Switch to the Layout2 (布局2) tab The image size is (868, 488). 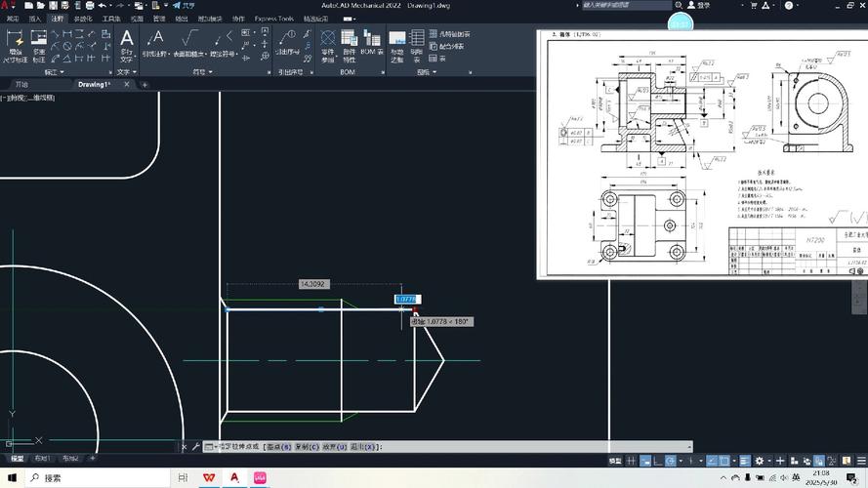click(70, 458)
